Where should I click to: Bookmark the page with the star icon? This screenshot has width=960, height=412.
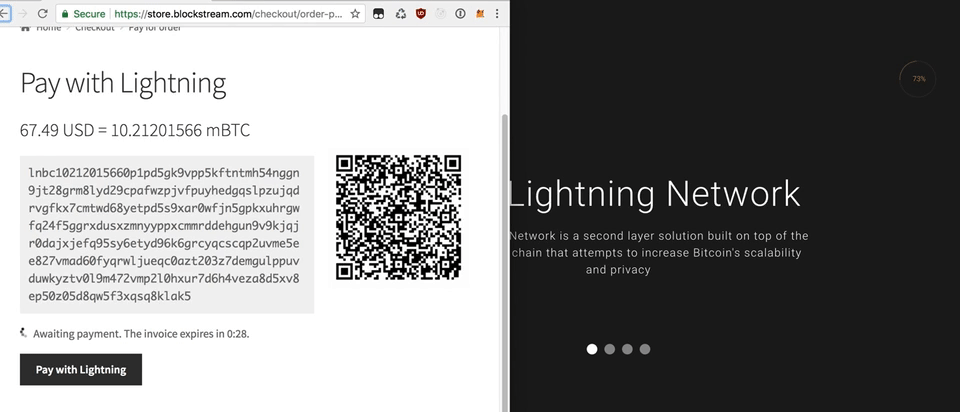click(355, 13)
